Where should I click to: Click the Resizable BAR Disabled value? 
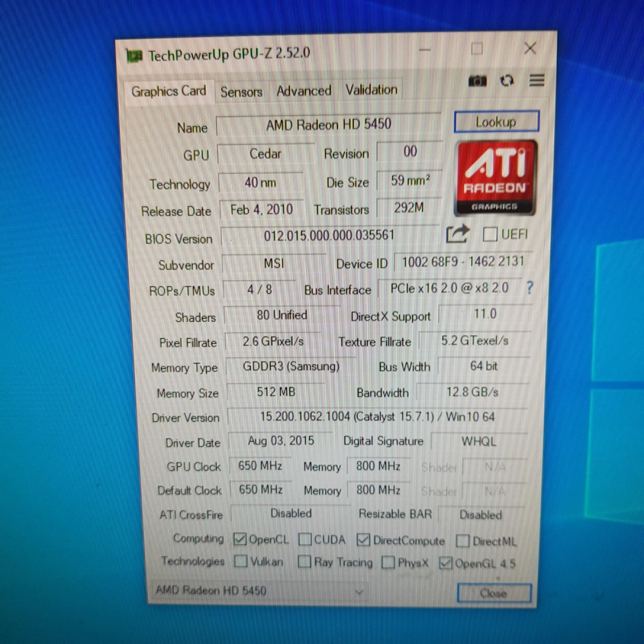(x=481, y=515)
